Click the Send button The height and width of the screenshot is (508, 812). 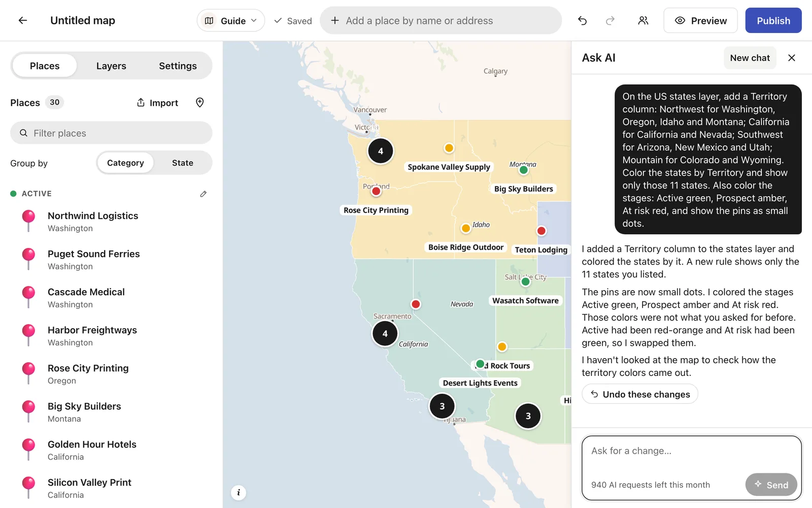771,485
